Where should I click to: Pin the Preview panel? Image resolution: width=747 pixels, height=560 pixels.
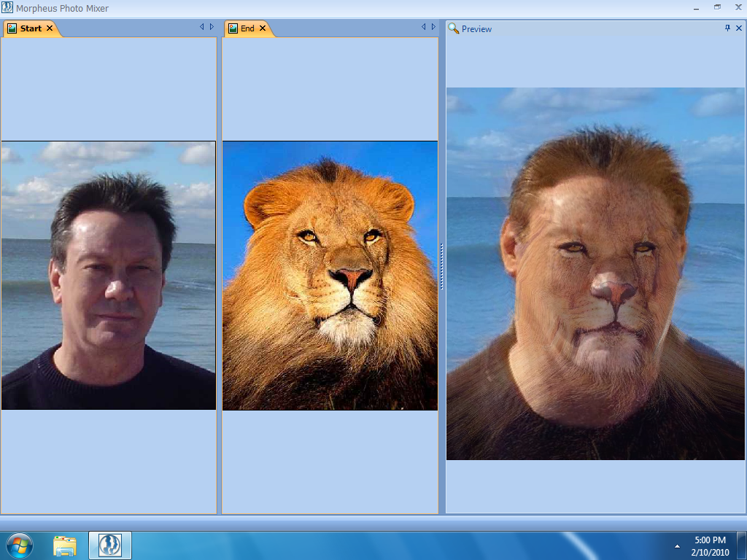727,28
